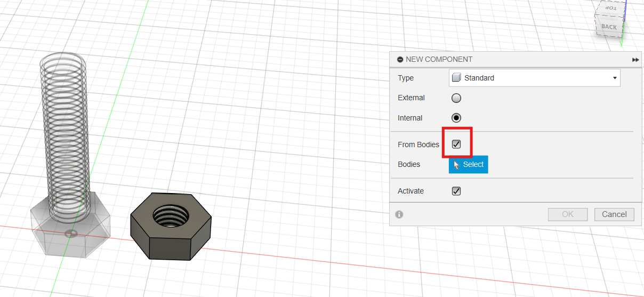The height and width of the screenshot is (297, 644).
Task: Click the OK button
Action: click(568, 214)
